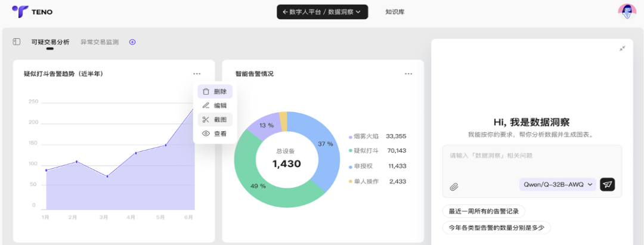The image size is (644, 245).
Task: Toggle 烟雾火焰 legend item visibility
Action: (367, 136)
